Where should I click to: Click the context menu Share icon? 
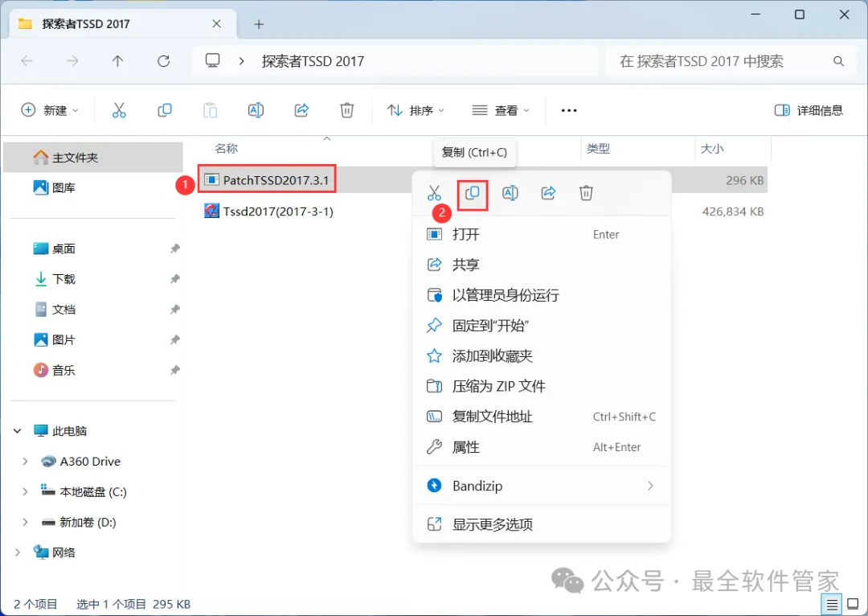548,193
